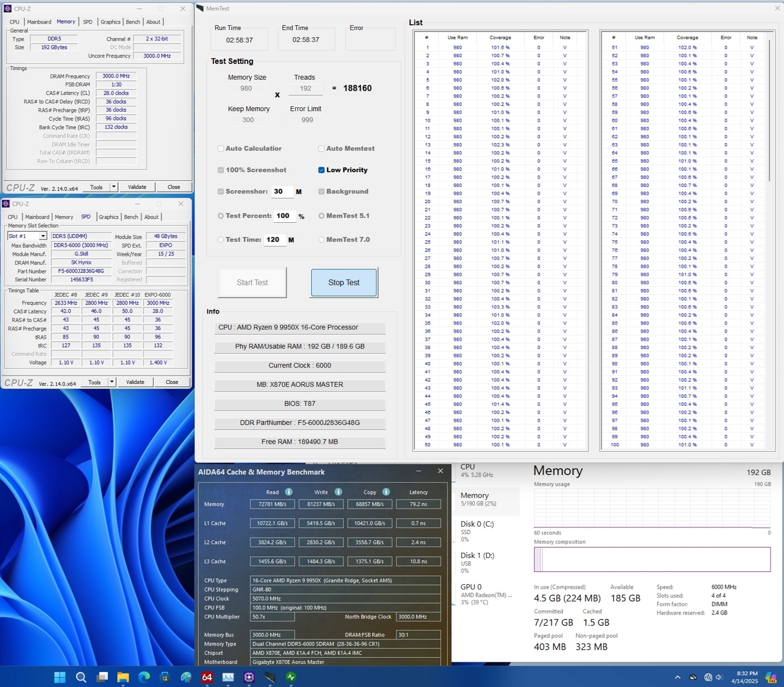Click the Test Time value field
Viewport: 784px width, 687px height.
[275, 240]
